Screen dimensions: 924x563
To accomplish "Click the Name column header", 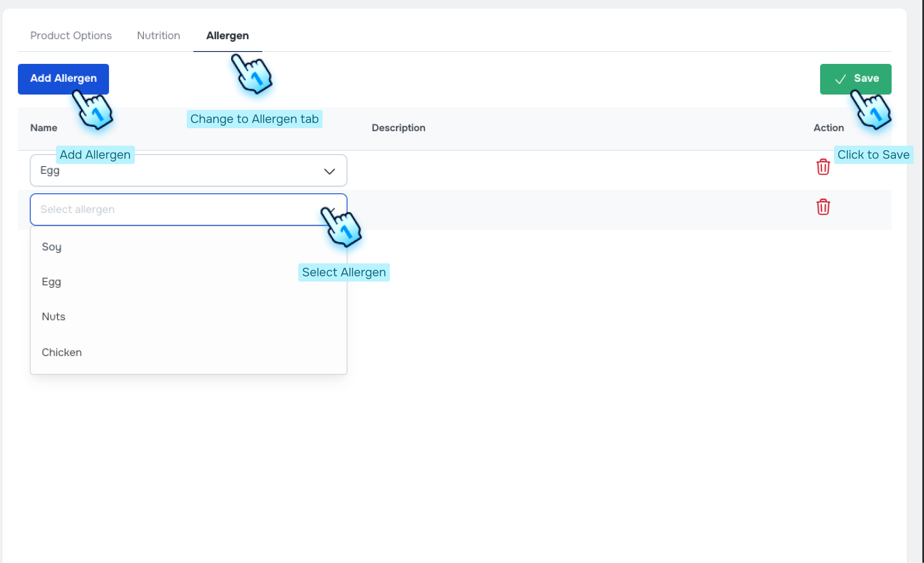I will point(44,128).
